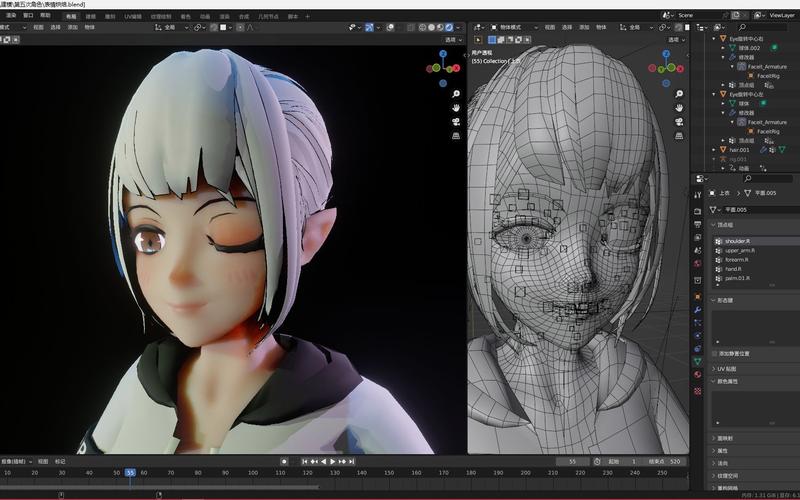Select the shoulder.R vertex group
Screen dimensions: 800x500
point(757,241)
